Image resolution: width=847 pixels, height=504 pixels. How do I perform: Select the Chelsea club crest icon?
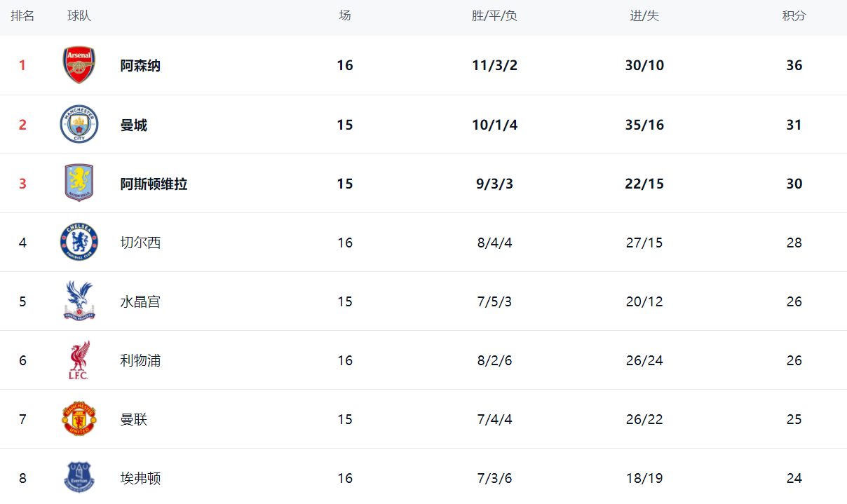point(79,243)
